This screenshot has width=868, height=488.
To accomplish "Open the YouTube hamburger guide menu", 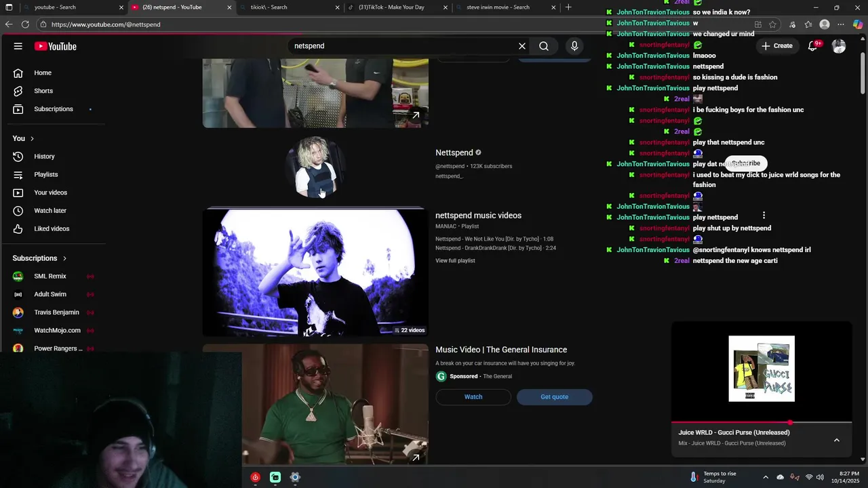I will click(18, 46).
